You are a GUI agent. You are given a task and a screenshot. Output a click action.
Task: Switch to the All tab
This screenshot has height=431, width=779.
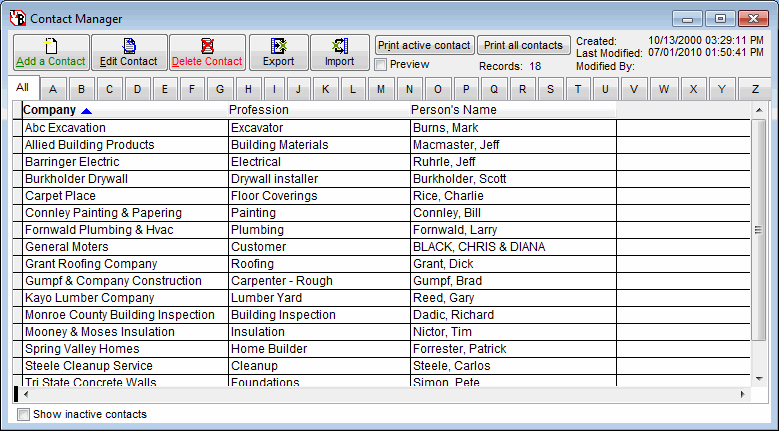pos(22,88)
